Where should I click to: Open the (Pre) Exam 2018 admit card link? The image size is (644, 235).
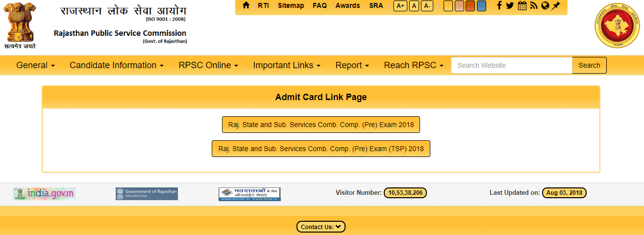(321, 125)
